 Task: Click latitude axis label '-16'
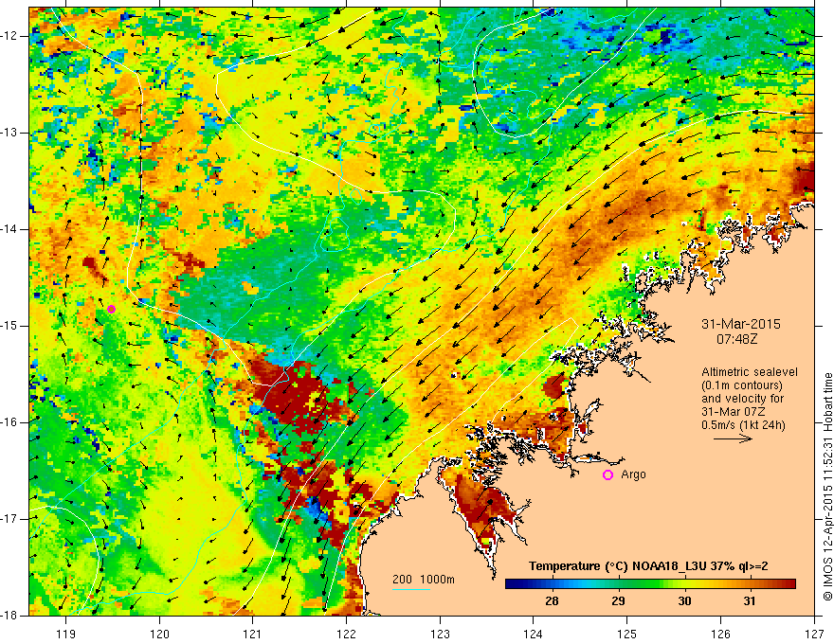pos(9,422)
